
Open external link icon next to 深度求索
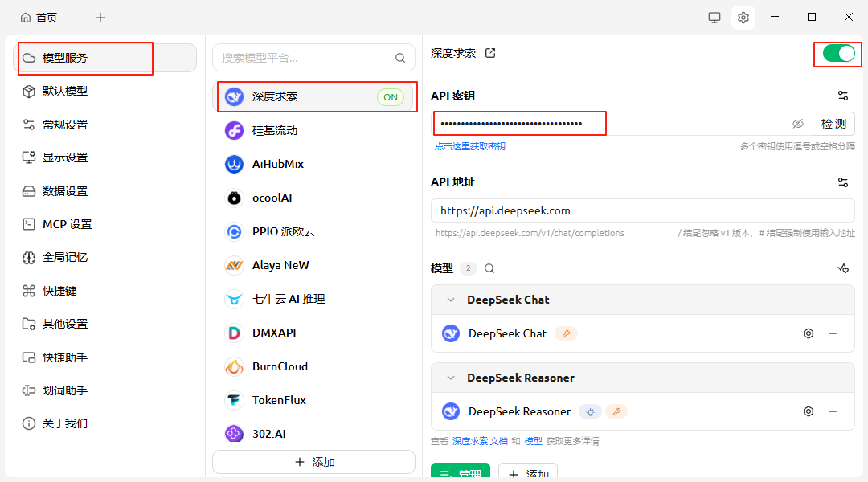pyautogui.click(x=490, y=53)
